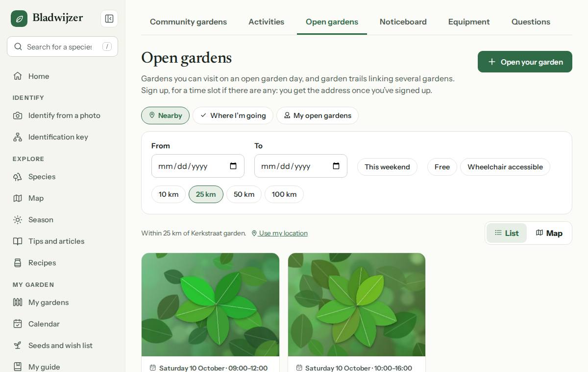Set distance to 100 km
Image resolution: width=588 pixels, height=372 pixels.
coord(284,194)
